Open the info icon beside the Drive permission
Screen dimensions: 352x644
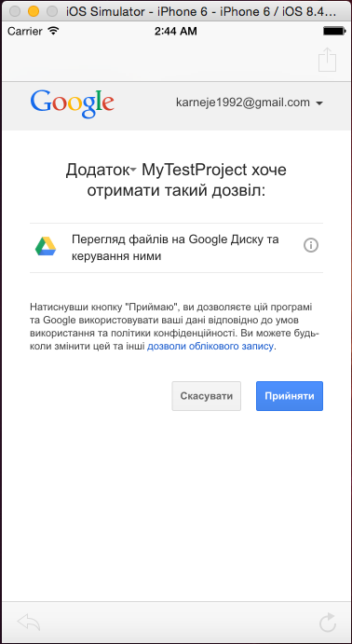(311, 246)
